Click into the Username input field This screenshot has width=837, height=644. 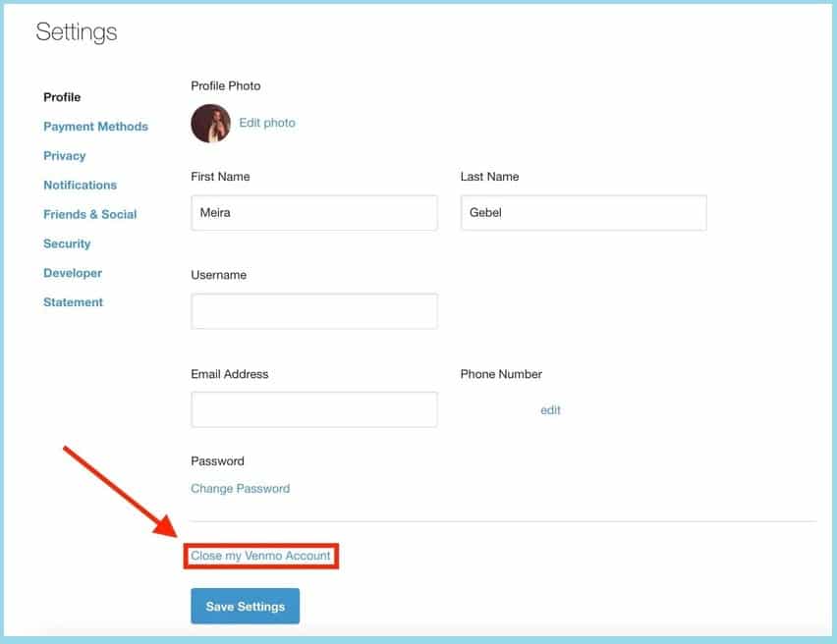click(314, 311)
